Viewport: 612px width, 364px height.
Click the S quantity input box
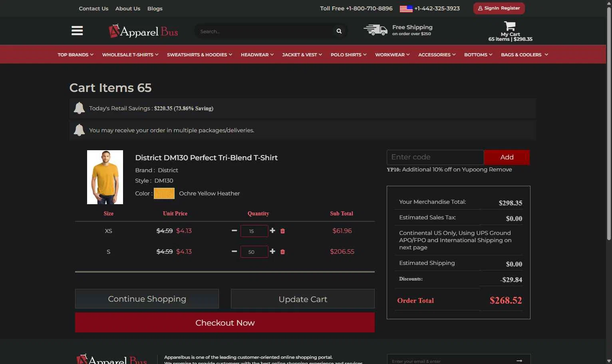254,252
